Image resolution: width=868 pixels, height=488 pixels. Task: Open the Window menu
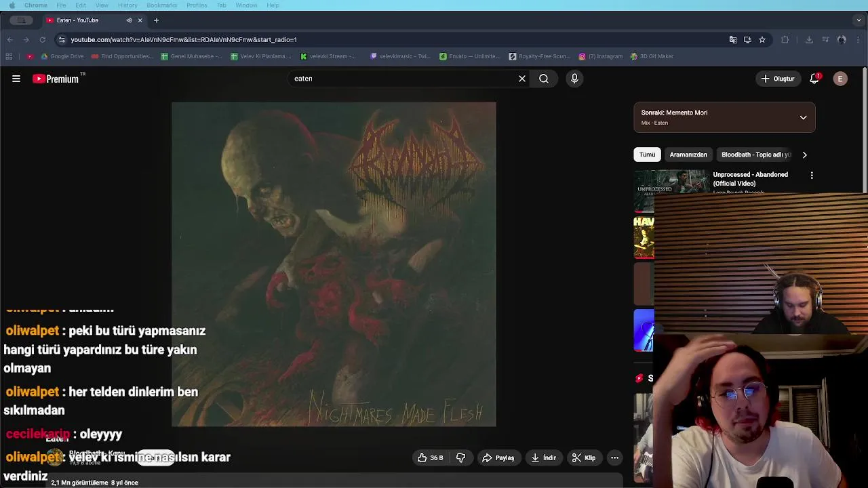coord(246,5)
